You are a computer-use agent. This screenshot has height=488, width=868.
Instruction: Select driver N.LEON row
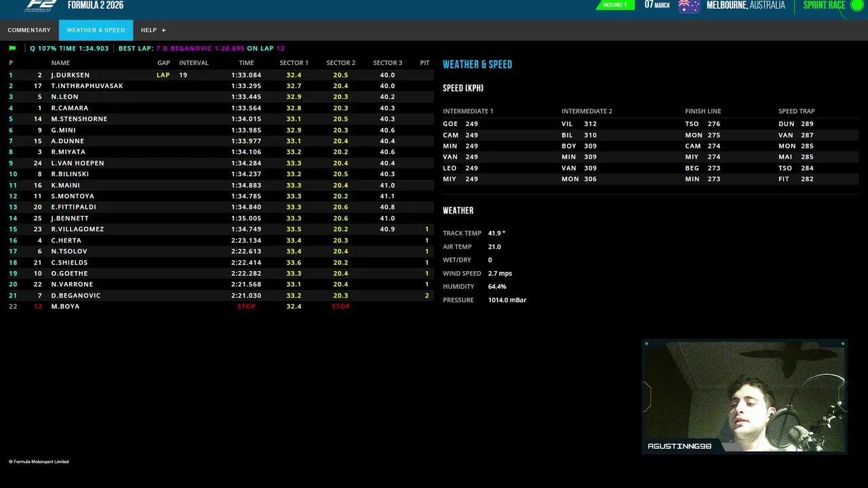[220, 97]
